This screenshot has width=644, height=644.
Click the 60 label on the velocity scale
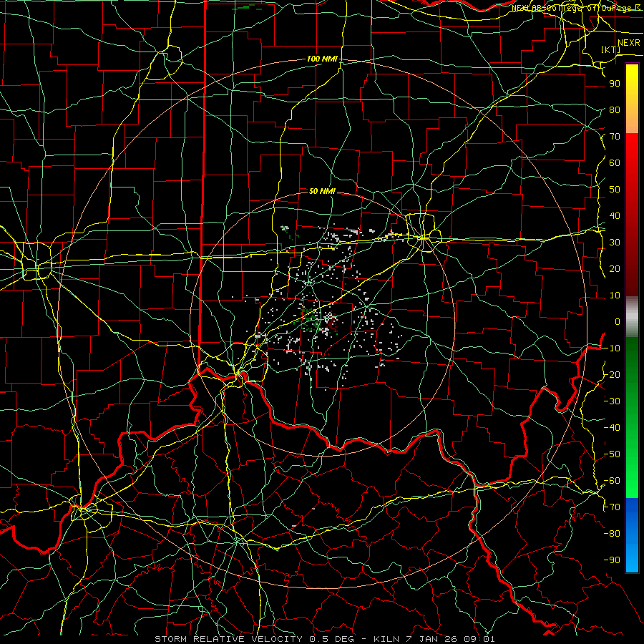(x=615, y=163)
